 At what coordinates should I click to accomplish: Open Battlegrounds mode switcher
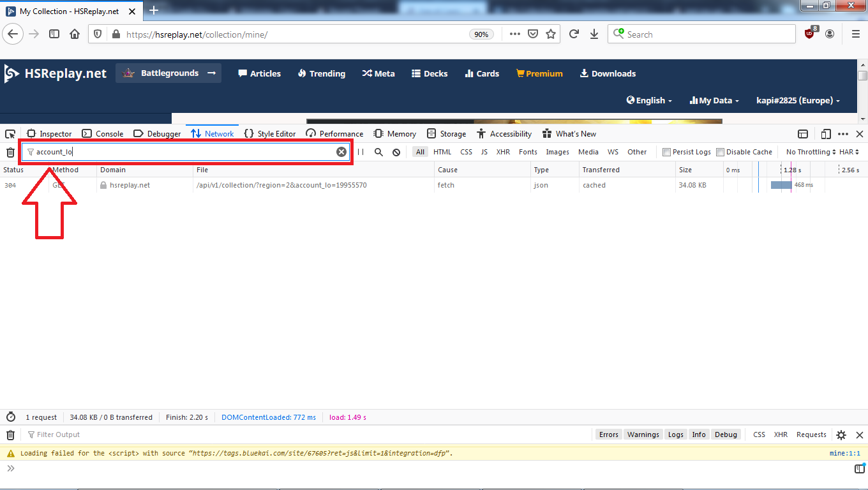click(x=168, y=73)
